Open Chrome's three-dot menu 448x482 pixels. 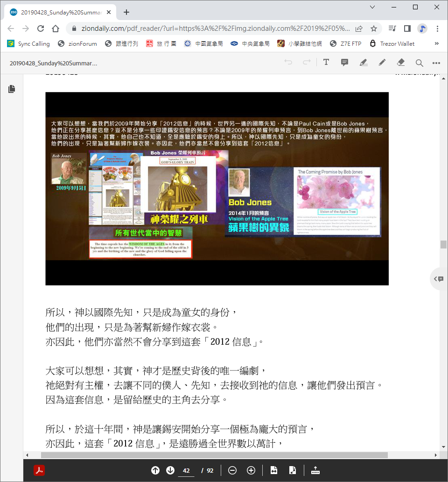click(437, 28)
